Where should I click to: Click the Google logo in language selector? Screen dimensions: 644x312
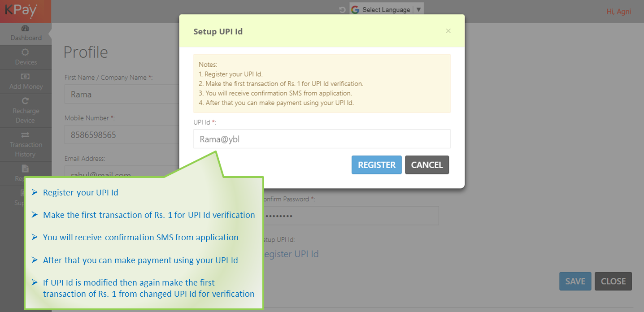click(356, 9)
